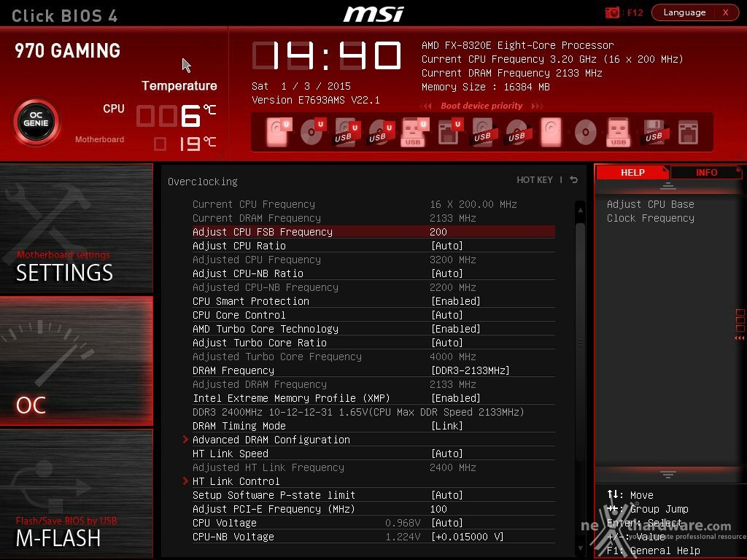Click the left arrows beside Boot device priority

point(426,106)
